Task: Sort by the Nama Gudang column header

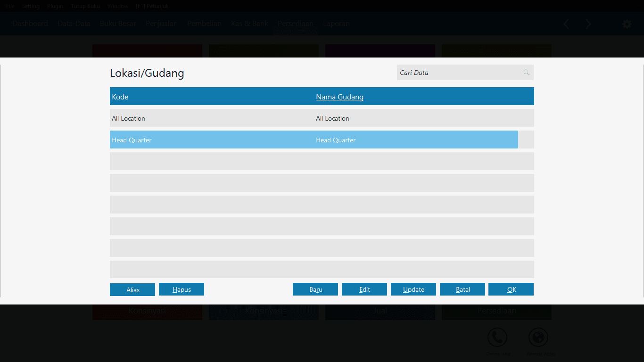Action: (x=339, y=97)
